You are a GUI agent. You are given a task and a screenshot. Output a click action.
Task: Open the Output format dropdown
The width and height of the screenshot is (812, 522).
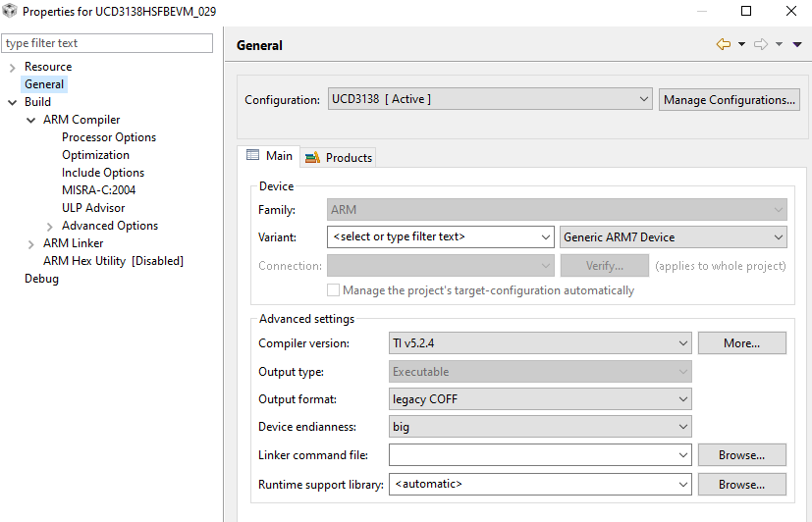[540, 399]
